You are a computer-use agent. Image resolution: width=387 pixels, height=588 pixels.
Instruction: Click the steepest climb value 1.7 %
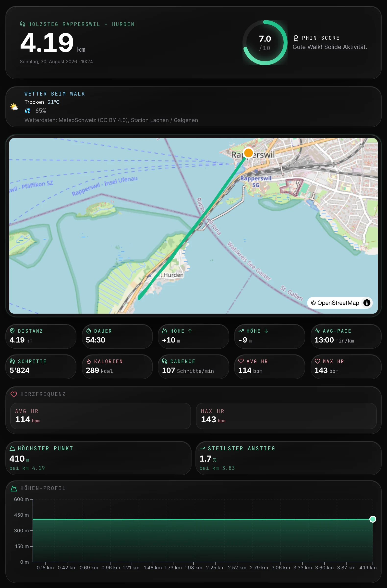tap(208, 459)
